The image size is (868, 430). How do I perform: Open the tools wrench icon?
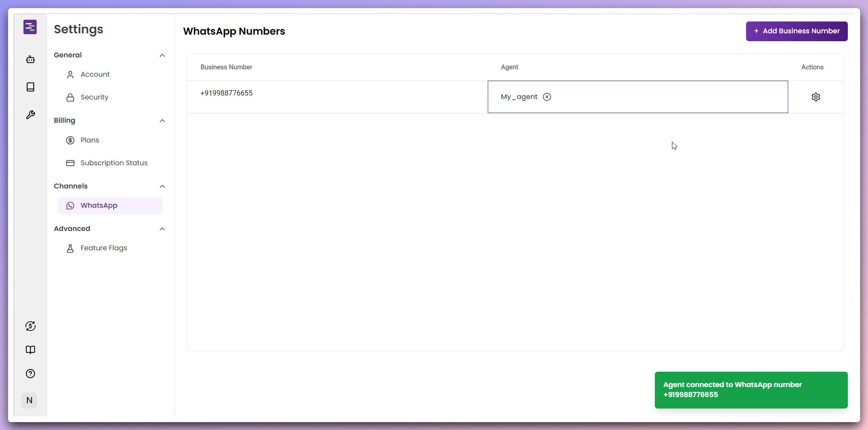coord(30,115)
